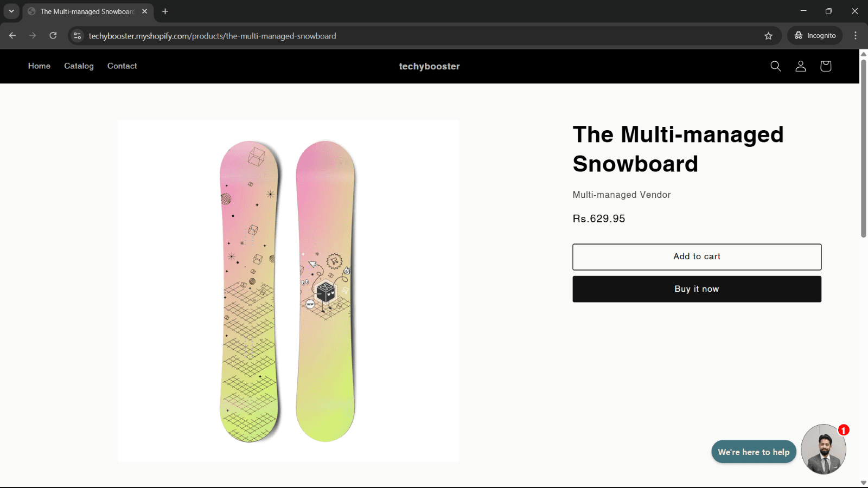Expand the tab search dropdown
Viewport: 868px width, 488px height.
pos(11,11)
